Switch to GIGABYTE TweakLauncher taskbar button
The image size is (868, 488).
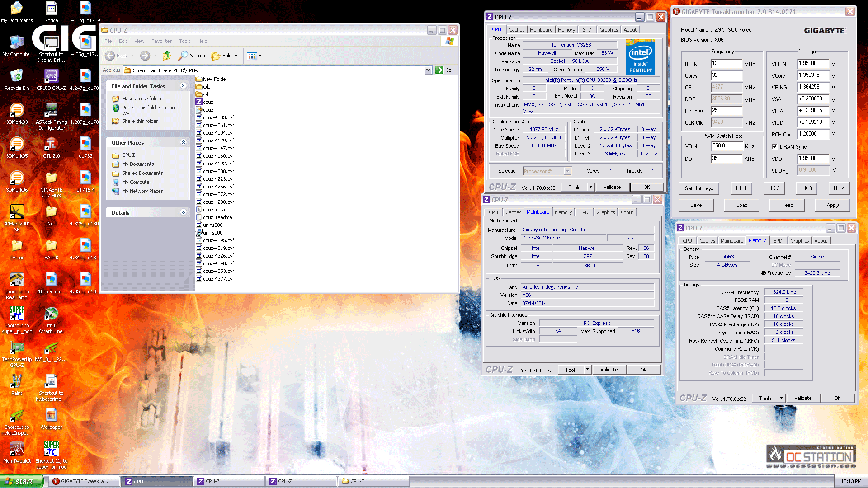85,481
